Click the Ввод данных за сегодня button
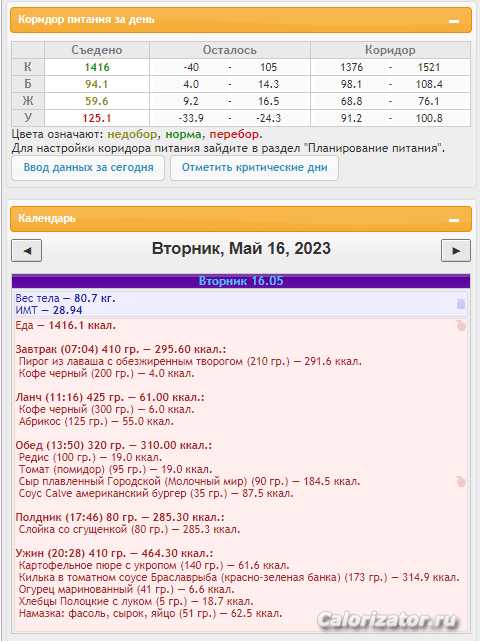Viewport: 480px width, 641px height. 88,168
